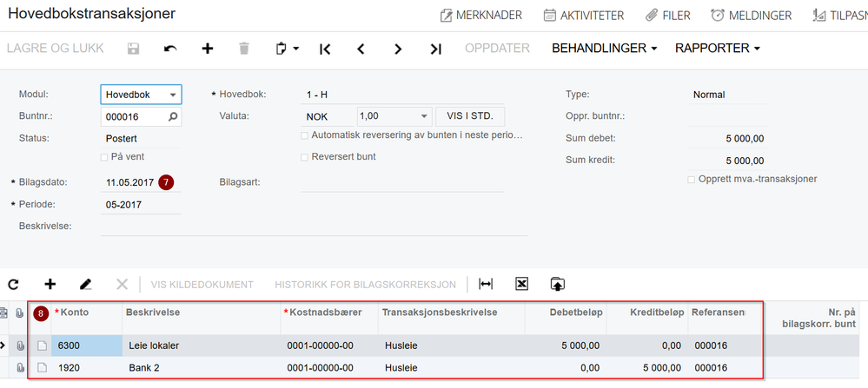
Task: Click the undo arrow icon
Action: click(x=170, y=49)
